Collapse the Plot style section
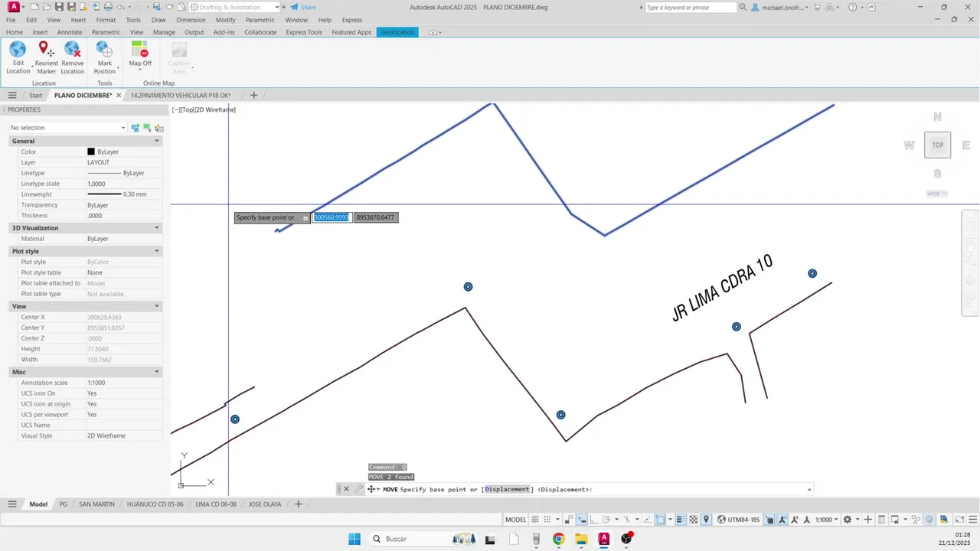 pyautogui.click(x=157, y=251)
